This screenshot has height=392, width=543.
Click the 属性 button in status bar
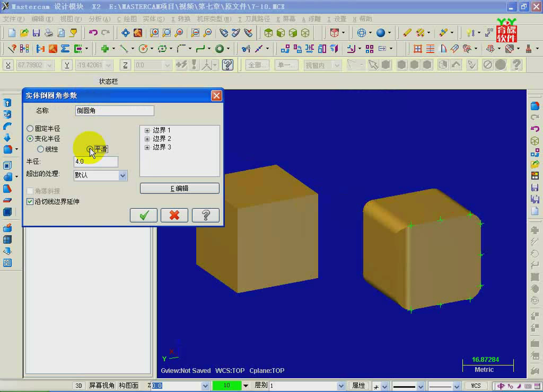pos(358,386)
